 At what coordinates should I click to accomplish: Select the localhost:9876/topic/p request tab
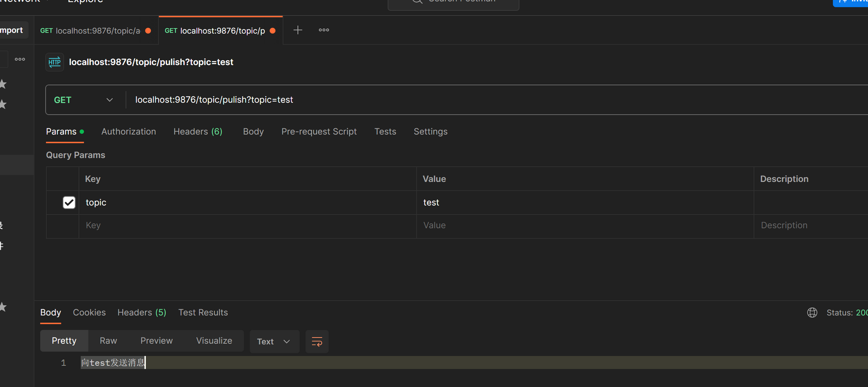tap(220, 30)
